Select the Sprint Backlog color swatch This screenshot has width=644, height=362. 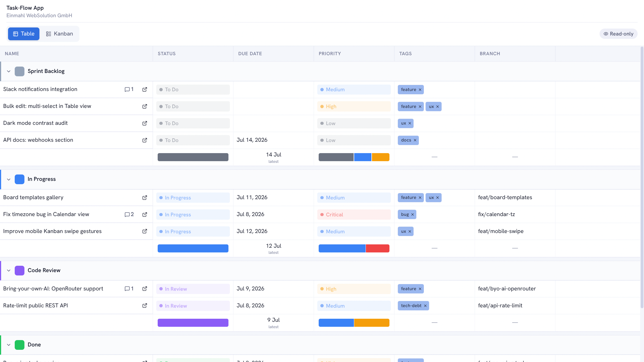pyautogui.click(x=19, y=71)
